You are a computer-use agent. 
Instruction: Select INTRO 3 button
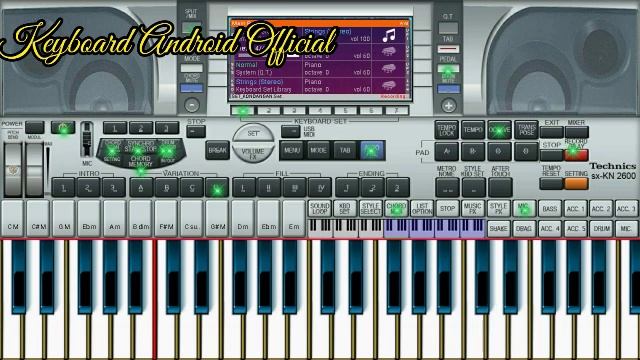[x=113, y=188]
